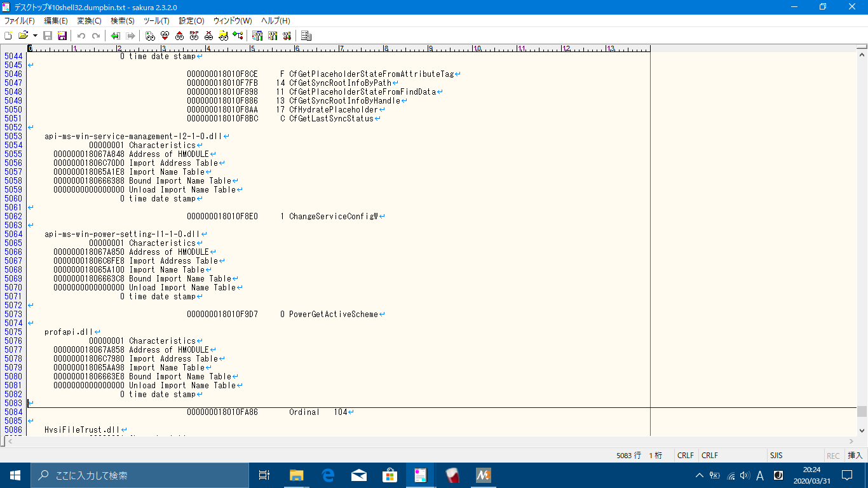Screen dimensions: 868x488
Task: Open the 設定(O) menu
Action: coord(191,21)
